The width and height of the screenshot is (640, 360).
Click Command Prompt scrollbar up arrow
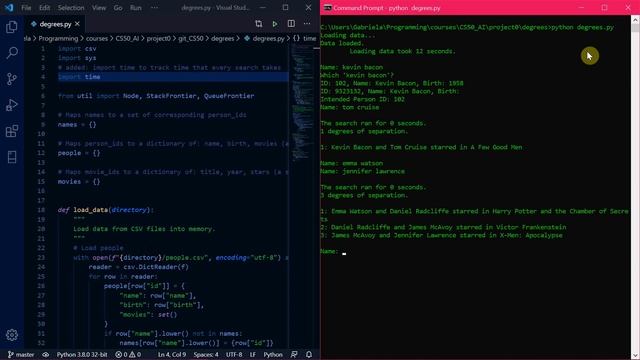[x=635, y=20]
